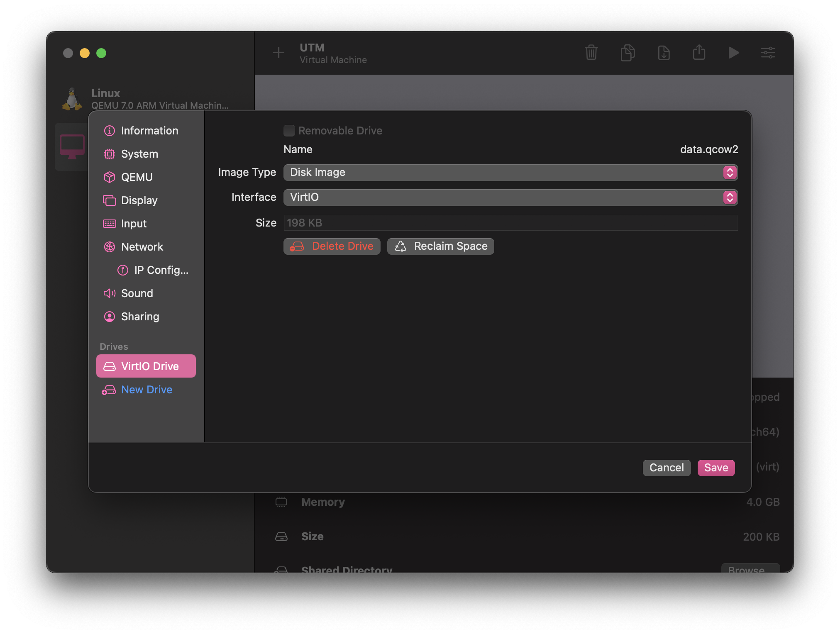Switch to the QEMU settings section

(137, 177)
